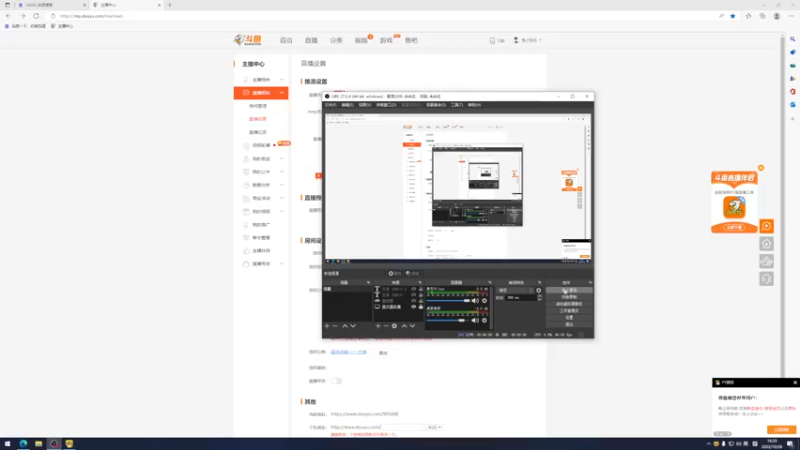Click the browser refresh button
The height and width of the screenshot is (450, 800).
pyautogui.click(x=36, y=16)
